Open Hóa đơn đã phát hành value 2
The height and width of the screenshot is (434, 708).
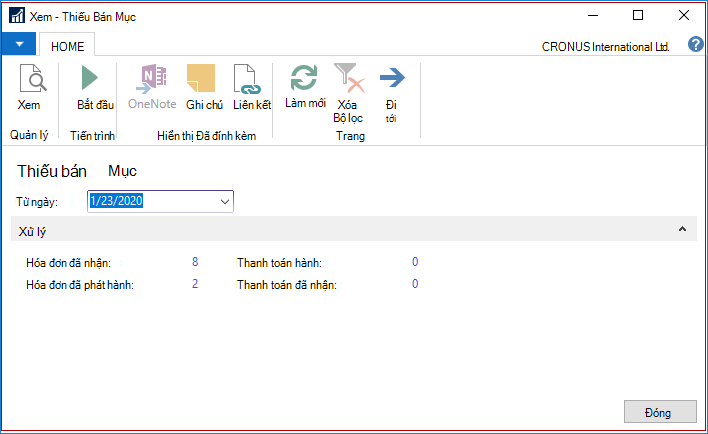click(195, 284)
